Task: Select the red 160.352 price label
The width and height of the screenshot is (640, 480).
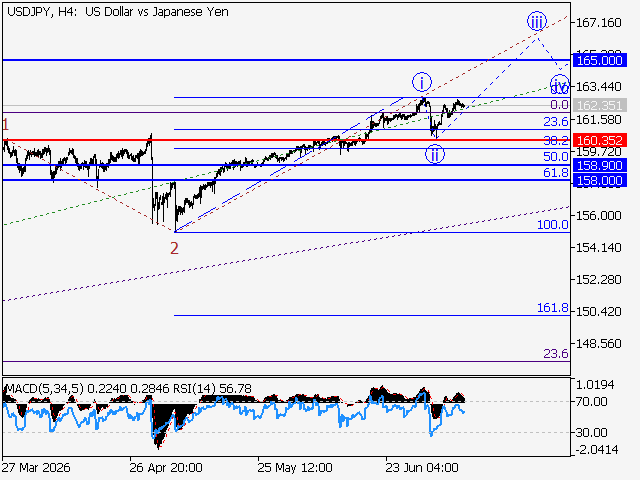Action: point(600,140)
